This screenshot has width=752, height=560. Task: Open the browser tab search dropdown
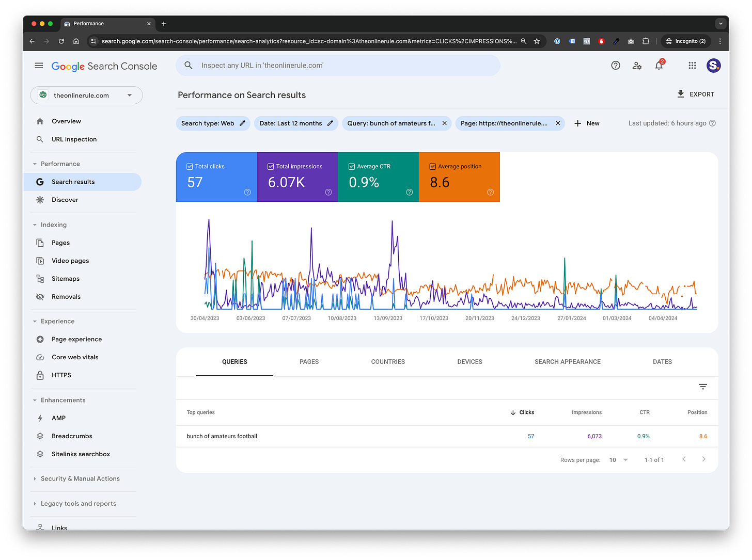[720, 24]
